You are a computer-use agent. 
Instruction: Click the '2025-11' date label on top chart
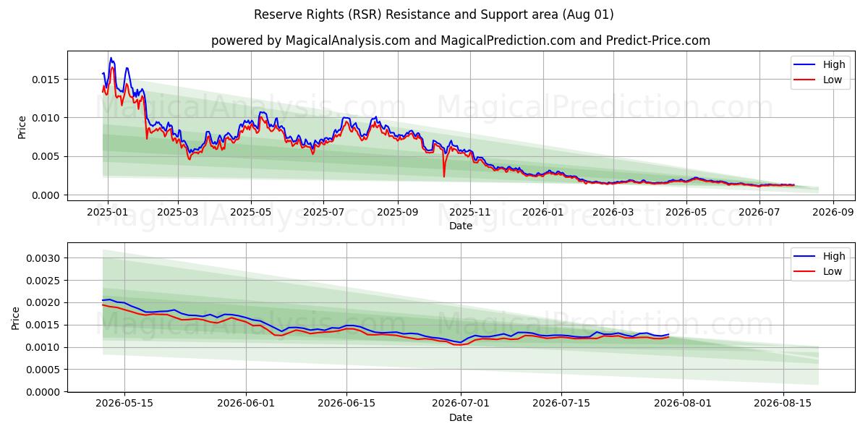click(470, 212)
